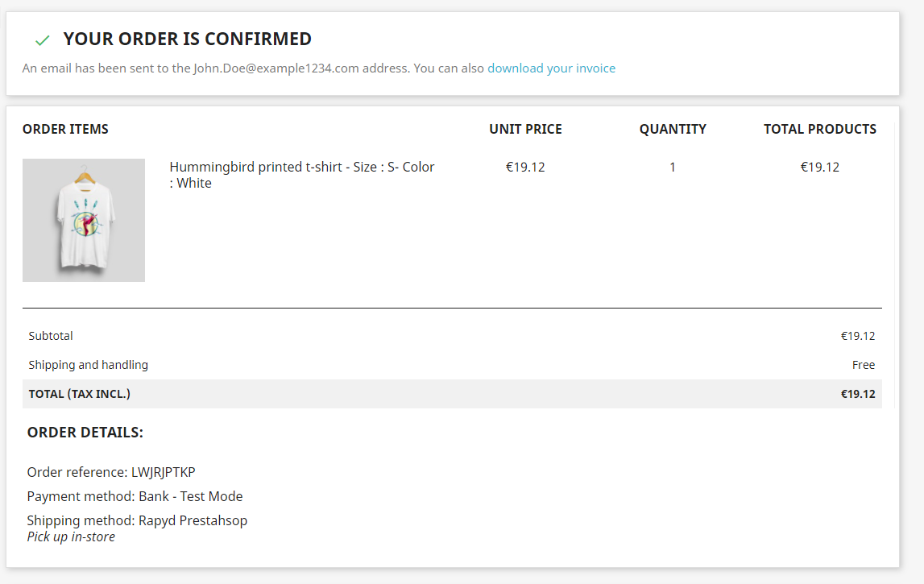Screen dimensions: 924x584
Task: Click the TOTAL (TAX INCL.) row label
Action: click(79, 394)
